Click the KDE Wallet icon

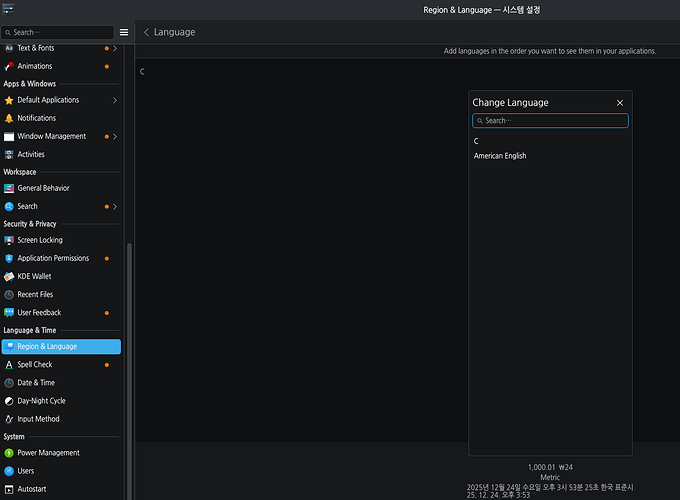[9, 276]
